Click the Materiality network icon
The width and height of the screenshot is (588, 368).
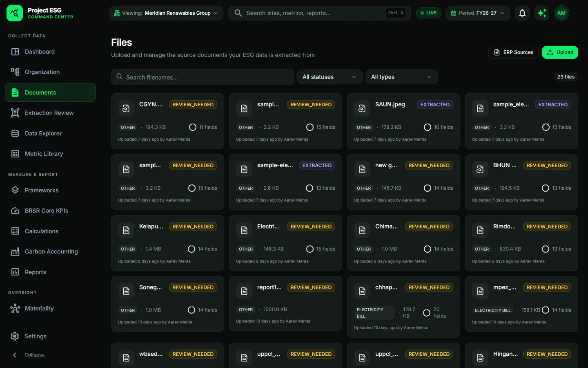point(15,308)
